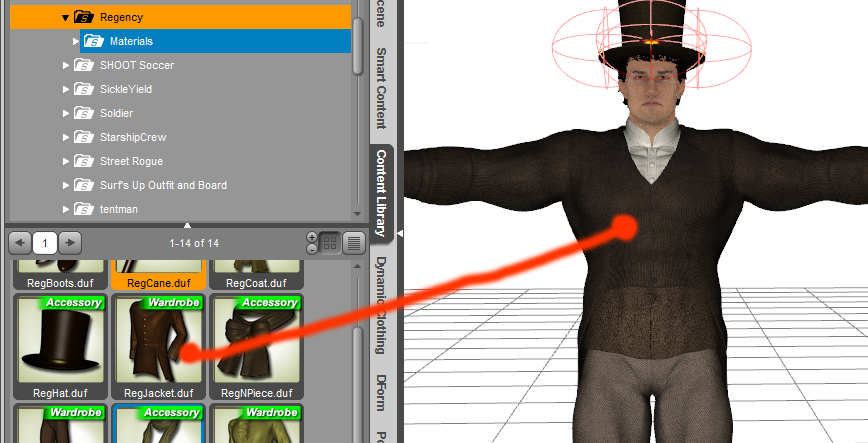This screenshot has height=443, width=868.
Task: Open the DForm tab
Action: (x=381, y=393)
